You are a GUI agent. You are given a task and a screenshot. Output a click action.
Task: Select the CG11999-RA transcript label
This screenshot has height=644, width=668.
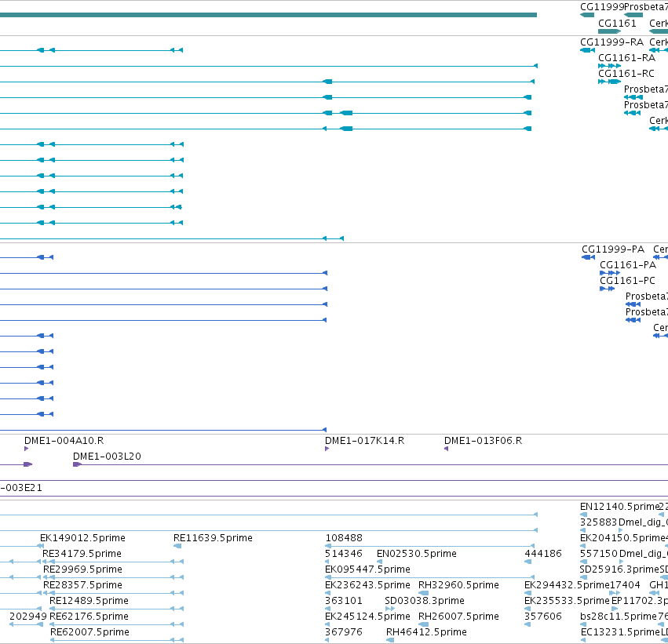click(611, 42)
